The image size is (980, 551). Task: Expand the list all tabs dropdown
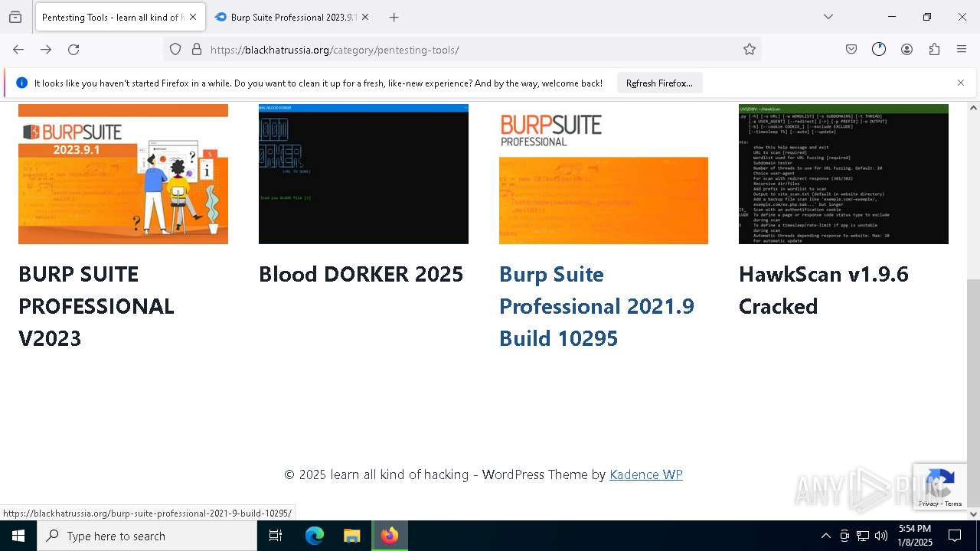pos(828,17)
